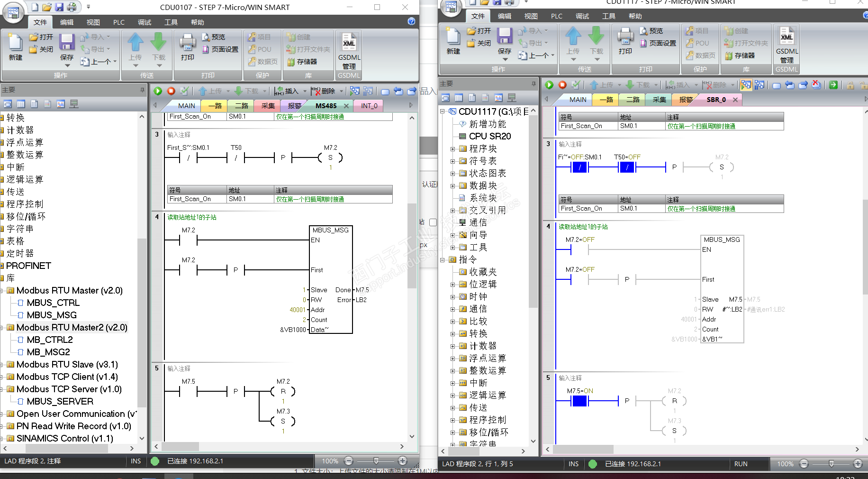Toggle program status monitoring in CDU1117 toolbar
This screenshot has width=868, height=479.
point(746,85)
